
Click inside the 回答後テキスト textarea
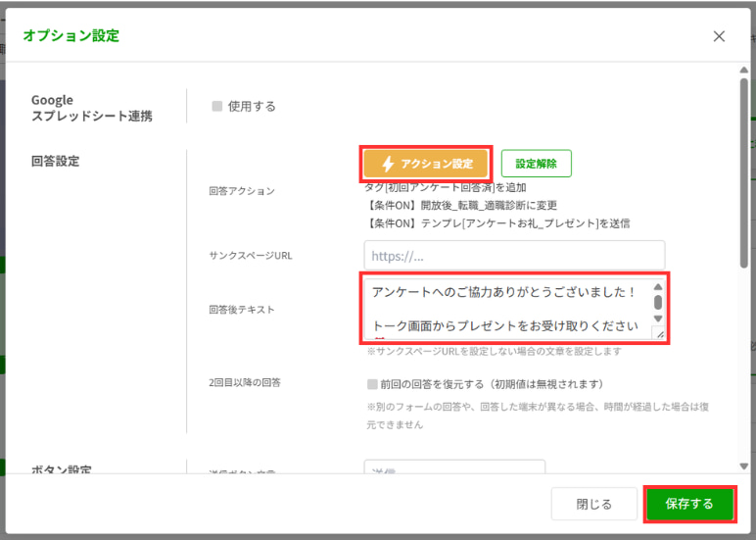pos(506,309)
